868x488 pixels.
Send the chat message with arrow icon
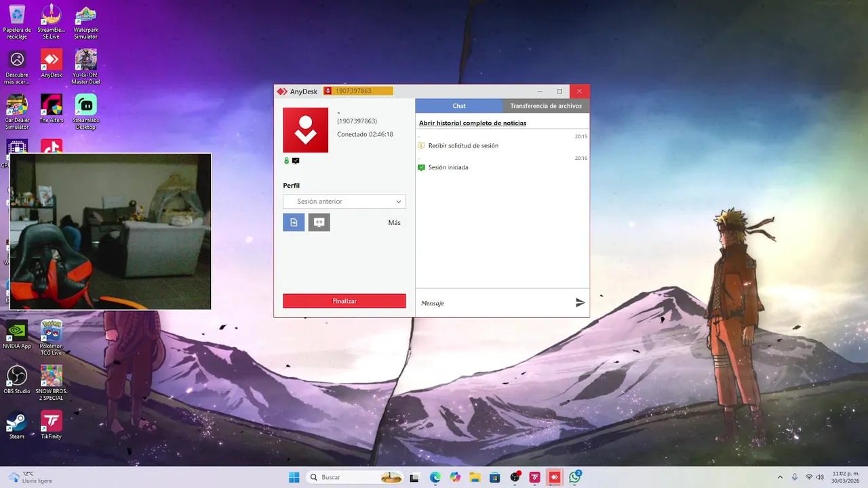coord(580,303)
